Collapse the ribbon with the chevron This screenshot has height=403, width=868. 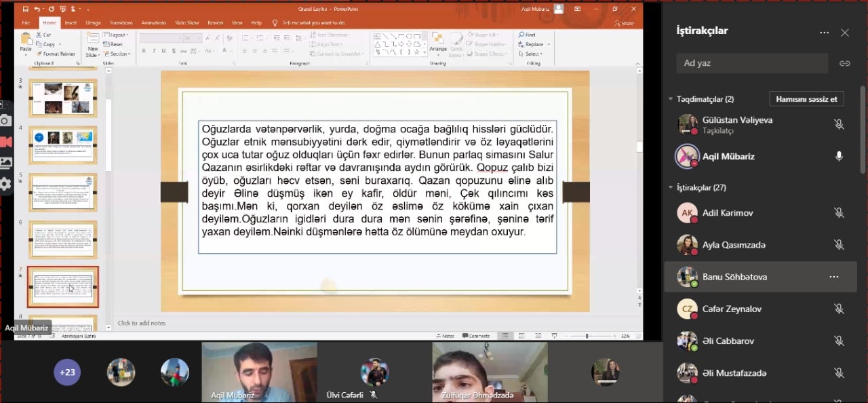click(637, 64)
